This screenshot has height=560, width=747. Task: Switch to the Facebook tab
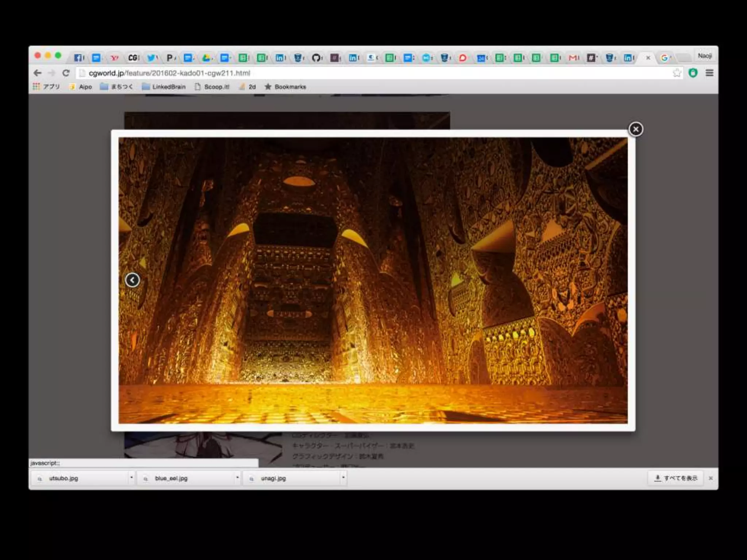[78, 58]
